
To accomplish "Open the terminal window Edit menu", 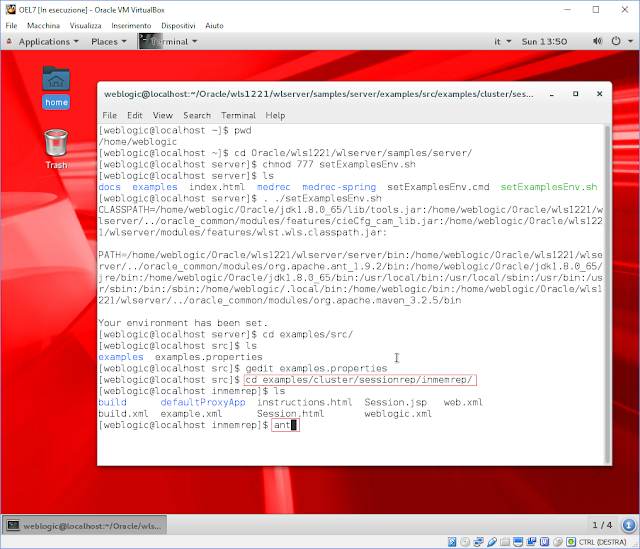I will pos(135,116).
